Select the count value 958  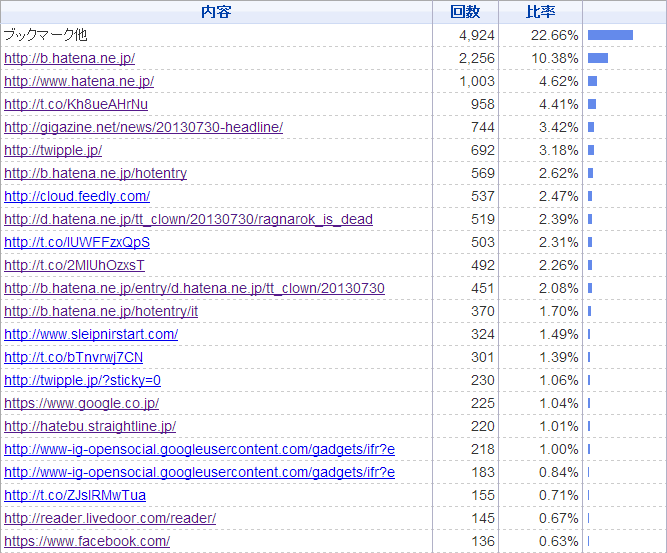[x=483, y=104]
